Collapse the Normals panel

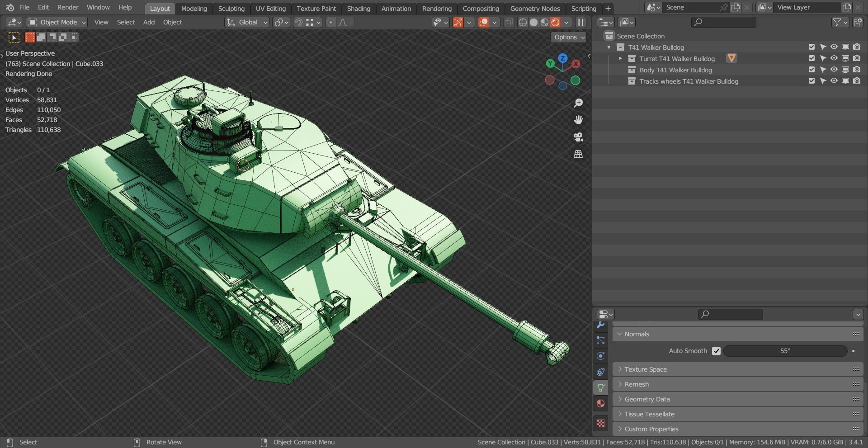click(x=738, y=334)
